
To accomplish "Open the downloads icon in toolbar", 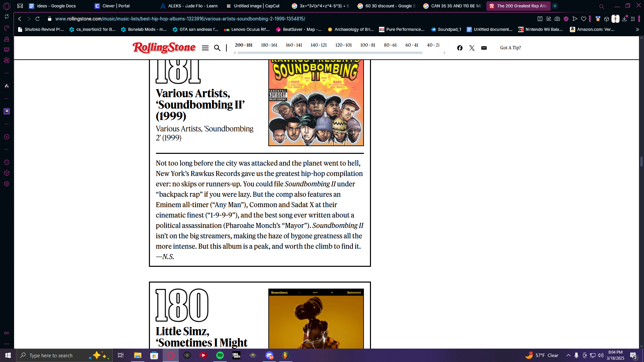I will tap(624, 19).
